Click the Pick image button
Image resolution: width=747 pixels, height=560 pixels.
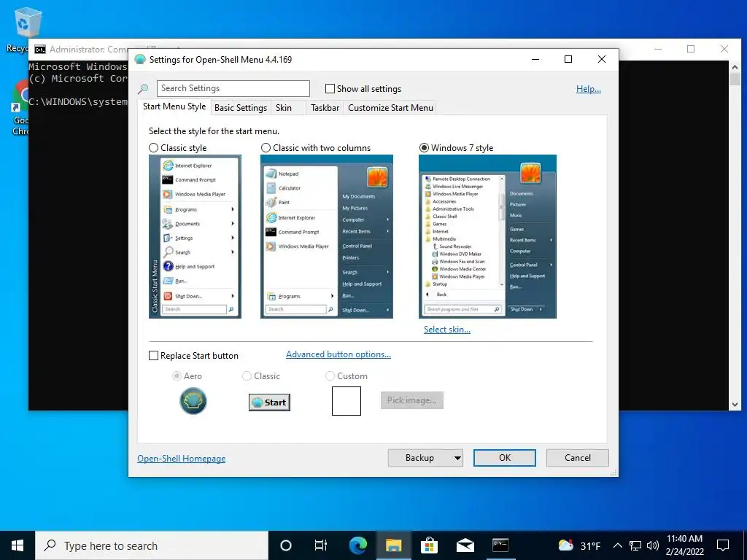click(412, 400)
